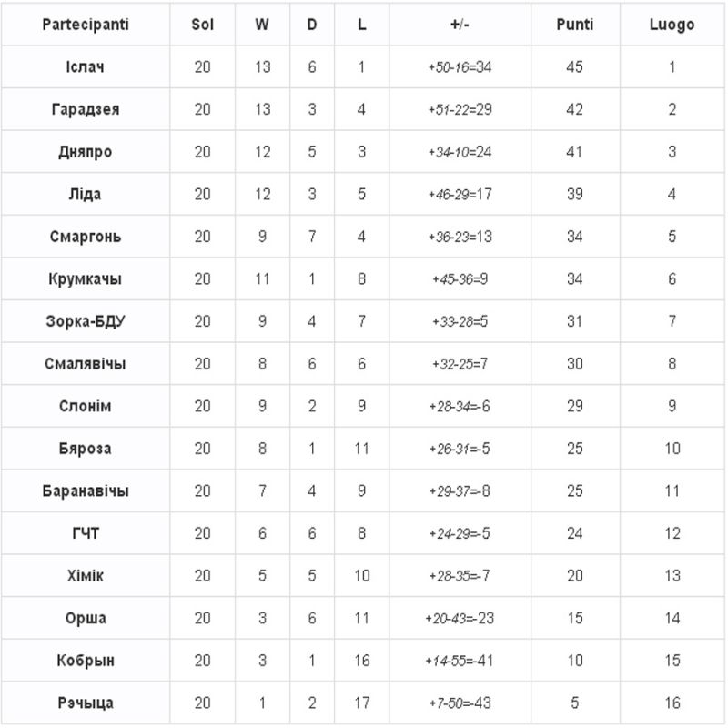Click the Баранавічы team name
The image size is (728, 728).
86,490
